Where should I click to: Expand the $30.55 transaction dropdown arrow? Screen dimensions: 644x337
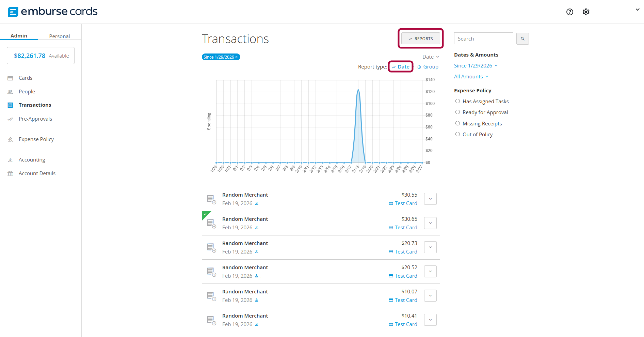point(430,199)
